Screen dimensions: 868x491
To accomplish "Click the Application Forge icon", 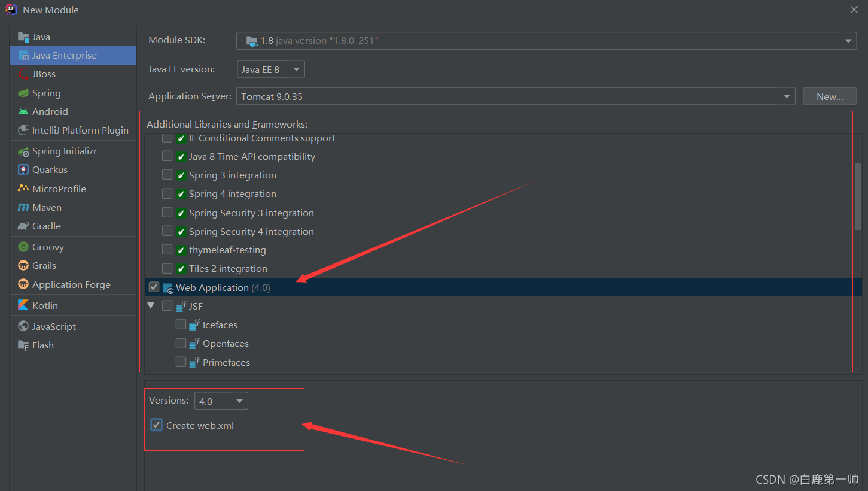I will pyautogui.click(x=23, y=284).
